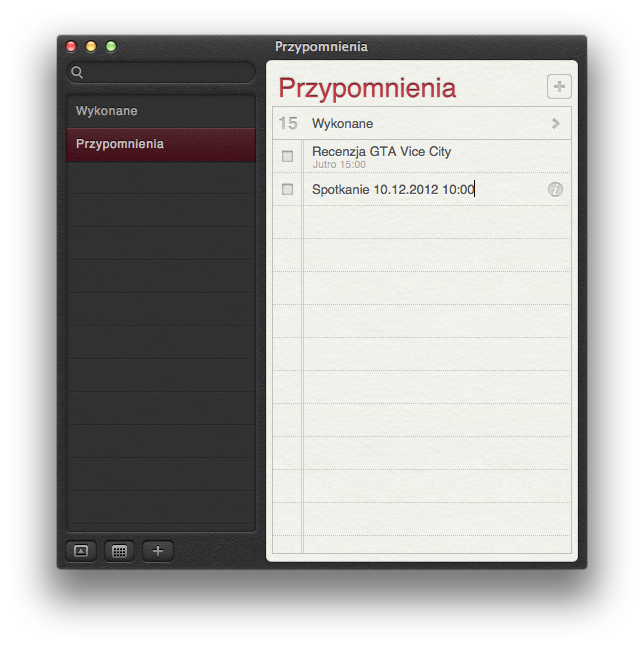Viewport: 644px width, 648px height.
Task: Add a new list with the sidebar plus button
Action: tap(157, 551)
